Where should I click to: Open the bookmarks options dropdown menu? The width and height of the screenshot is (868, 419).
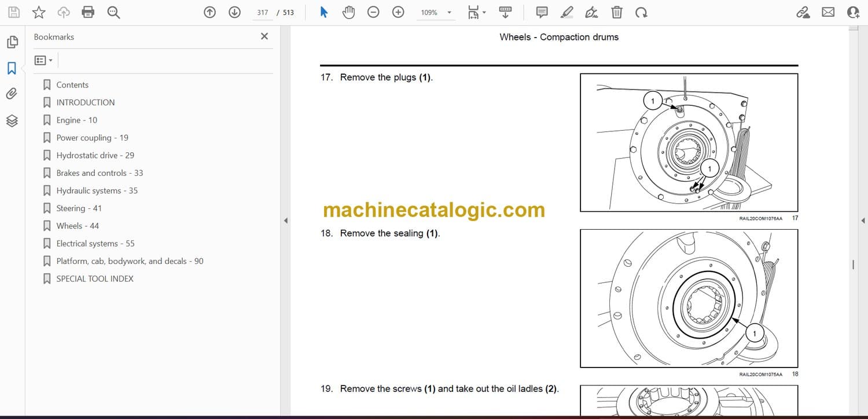(43, 60)
